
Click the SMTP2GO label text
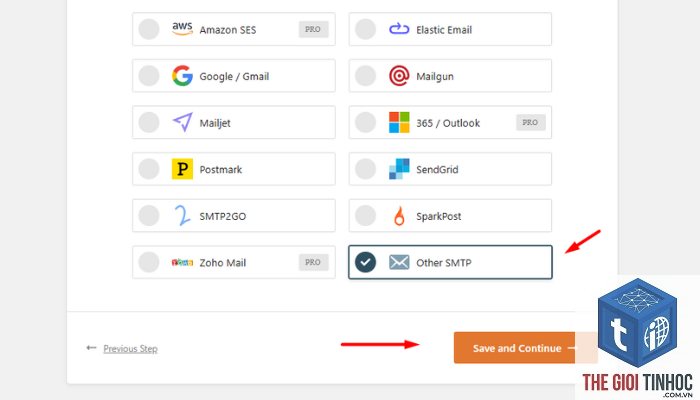click(x=222, y=217)
